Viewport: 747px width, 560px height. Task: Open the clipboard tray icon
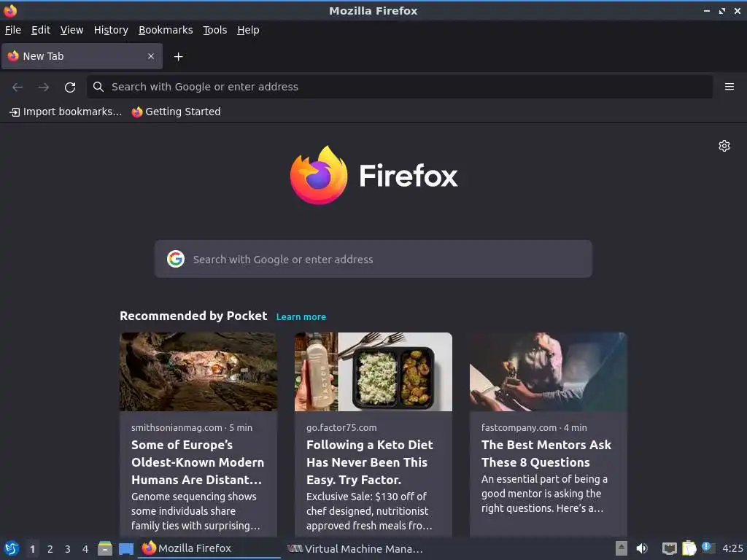click(x=689, y=548)
